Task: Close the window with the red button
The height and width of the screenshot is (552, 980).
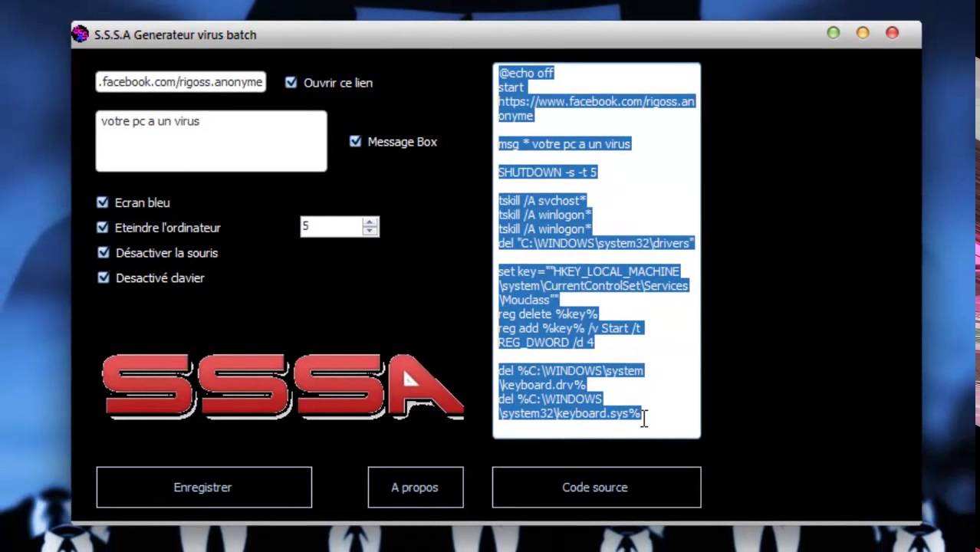Action: click(x=892, y=32)
